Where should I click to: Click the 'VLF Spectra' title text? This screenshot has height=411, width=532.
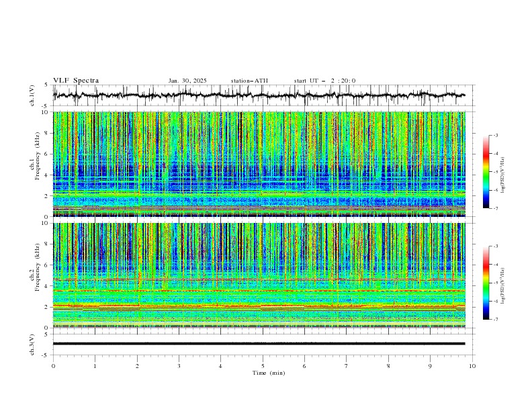click(x=76, y=81)
